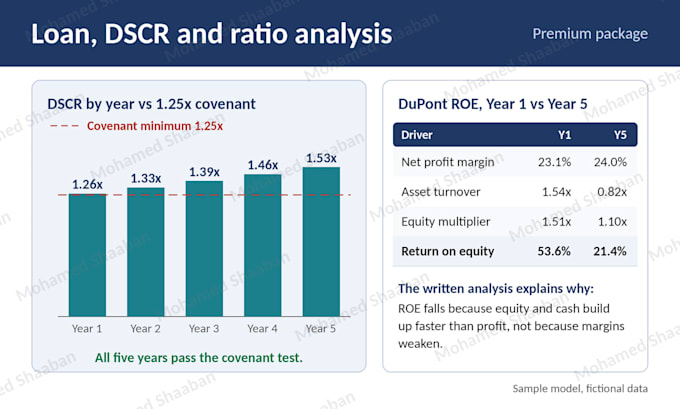Screen dimensions: 680x409
Task: Click the 24.0% net profit margin cell
Action: point(610,162)
